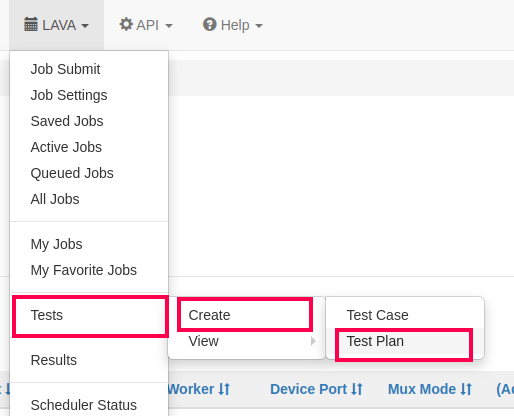Open Queued Jobs menu item

click(89, 173)
